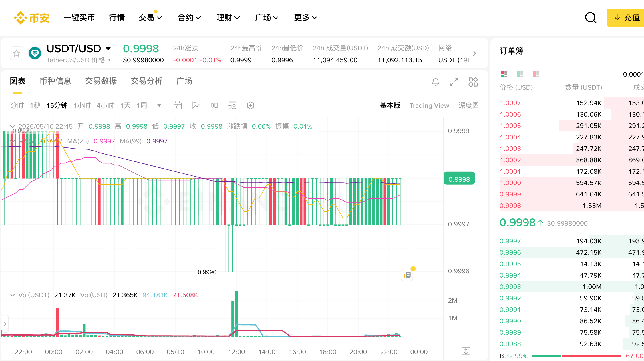This screenshot has width=644, height=361.
Task: Open the 理财 nav dropdown
Action: 228,18
